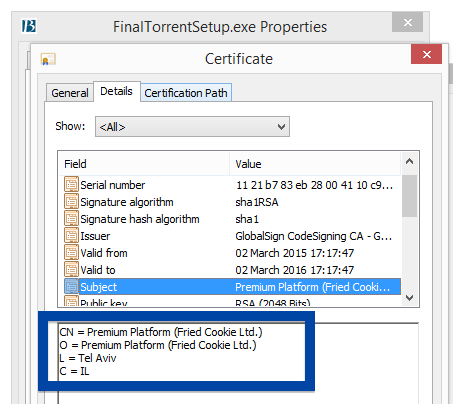
Task: Click the 'O = Premium Platform' detail line
Action: (158, 345)
